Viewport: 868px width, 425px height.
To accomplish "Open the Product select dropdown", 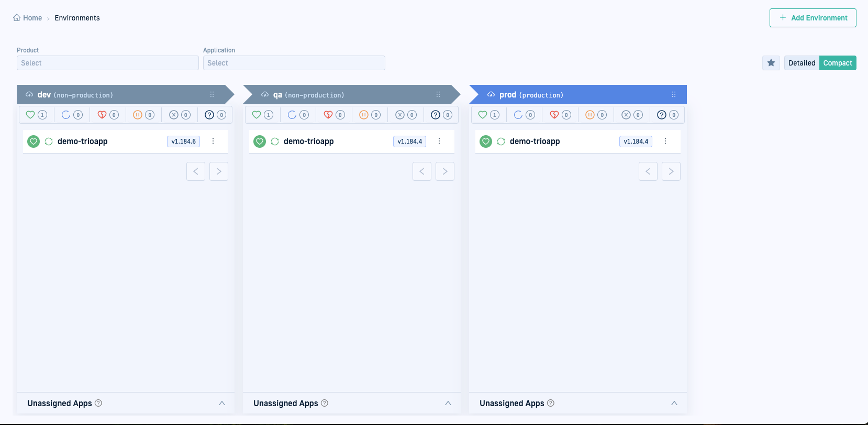I will (x=107, y=63).
